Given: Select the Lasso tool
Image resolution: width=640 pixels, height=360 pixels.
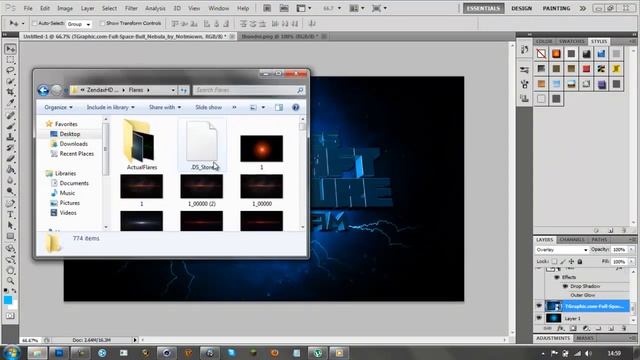Looking at the screenshot, I should [x=11, y=71].
